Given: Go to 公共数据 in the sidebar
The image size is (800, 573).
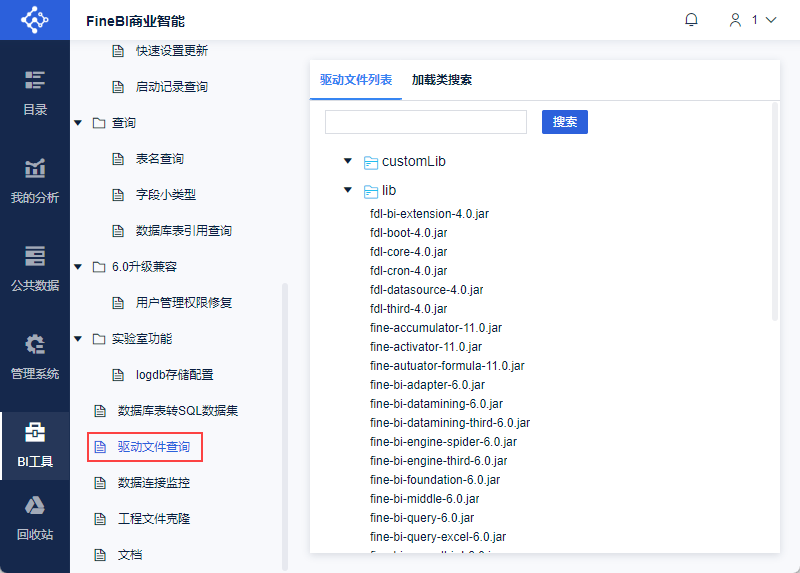Looking at the screenshot, I should coord(35,269).
